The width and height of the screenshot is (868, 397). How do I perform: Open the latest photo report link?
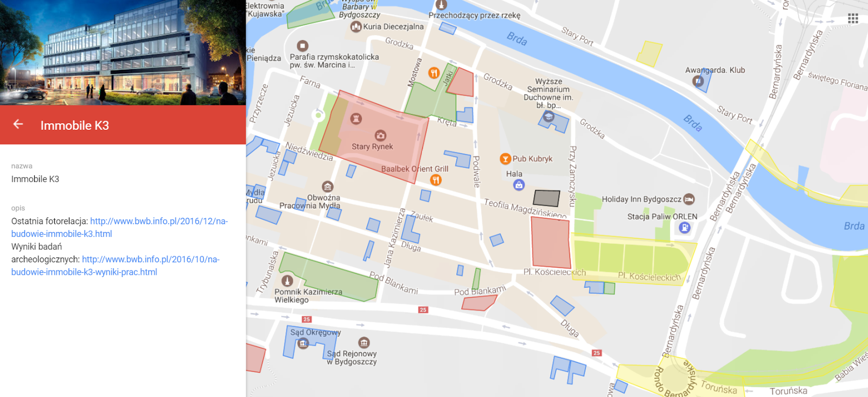coord(119,228)
